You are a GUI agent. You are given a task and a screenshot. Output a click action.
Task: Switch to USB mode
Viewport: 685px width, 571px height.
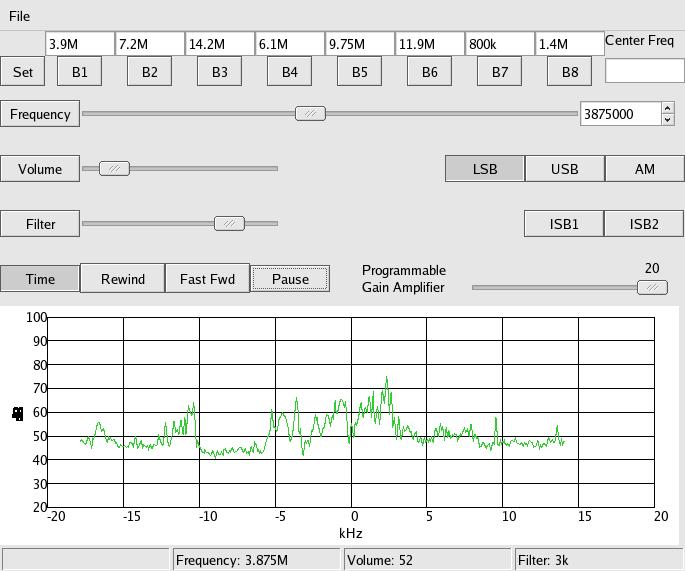(x=565, y=169)
